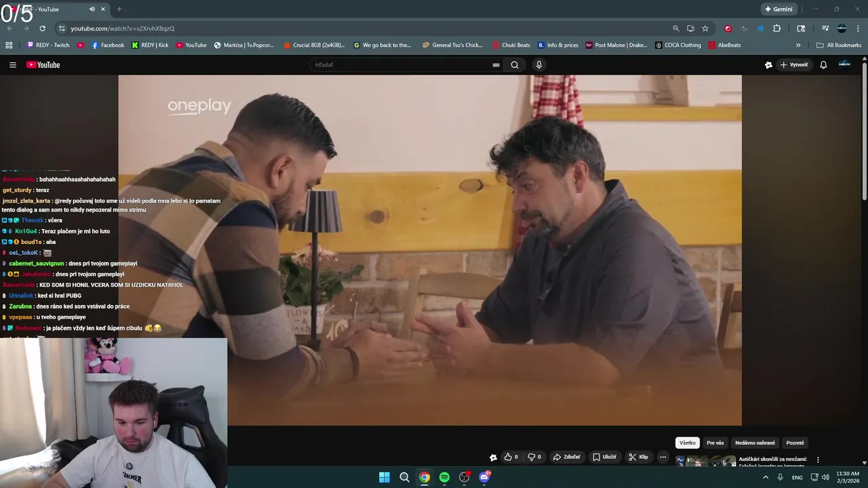Click the browser address bar URL
This screenshot has width=868, height=488.
click(x=123, y=28)
